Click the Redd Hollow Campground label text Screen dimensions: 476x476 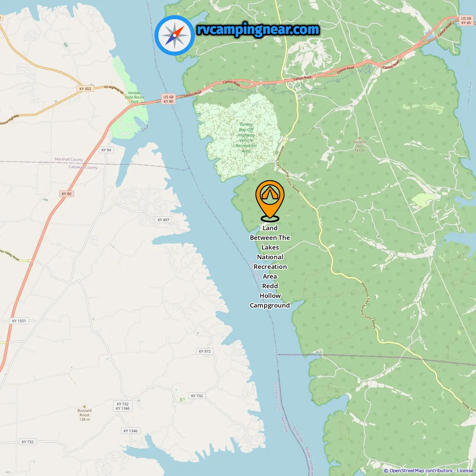pos(270,296)
